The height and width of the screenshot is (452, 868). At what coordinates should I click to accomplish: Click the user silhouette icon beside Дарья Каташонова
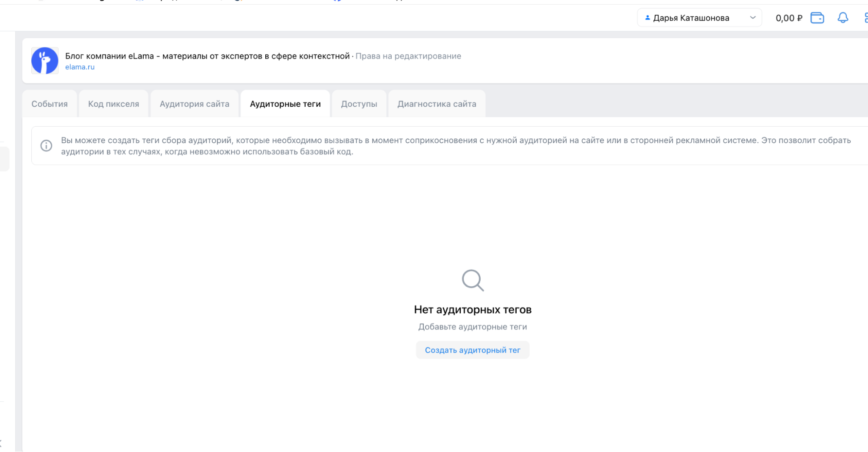(647, 18)
